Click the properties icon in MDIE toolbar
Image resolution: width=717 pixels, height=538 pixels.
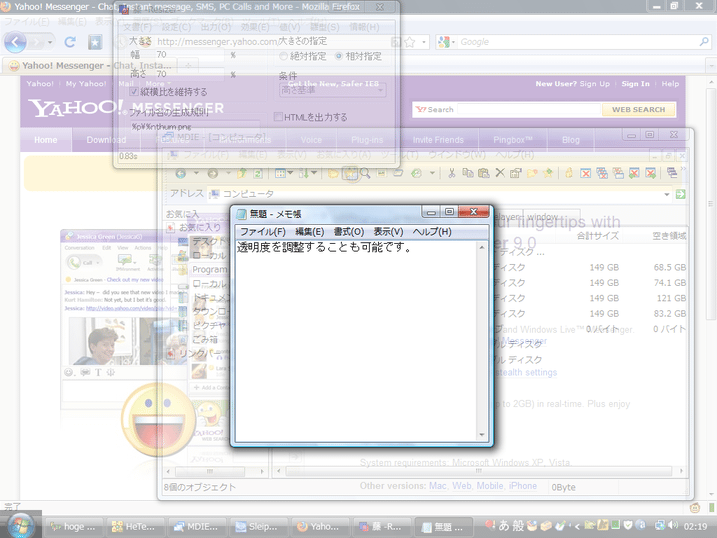(x=516, y=173)
